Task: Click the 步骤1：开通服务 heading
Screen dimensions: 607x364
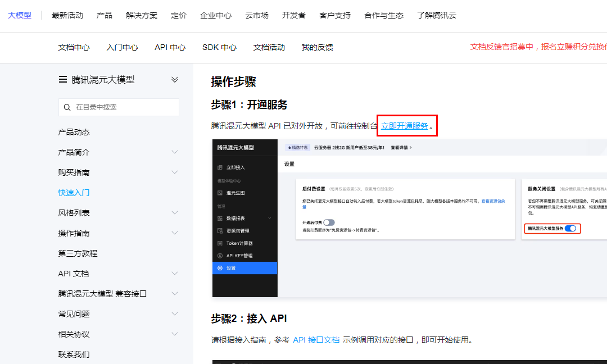Action: tap(249, 105)
